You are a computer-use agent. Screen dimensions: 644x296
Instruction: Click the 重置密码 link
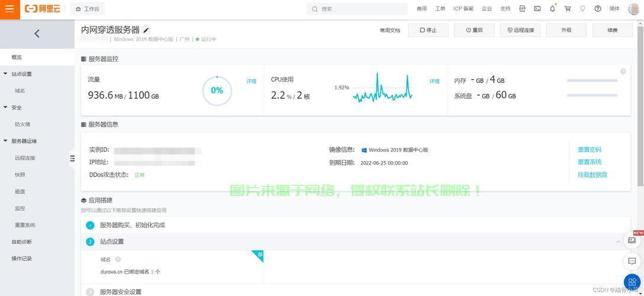[589, 150]
